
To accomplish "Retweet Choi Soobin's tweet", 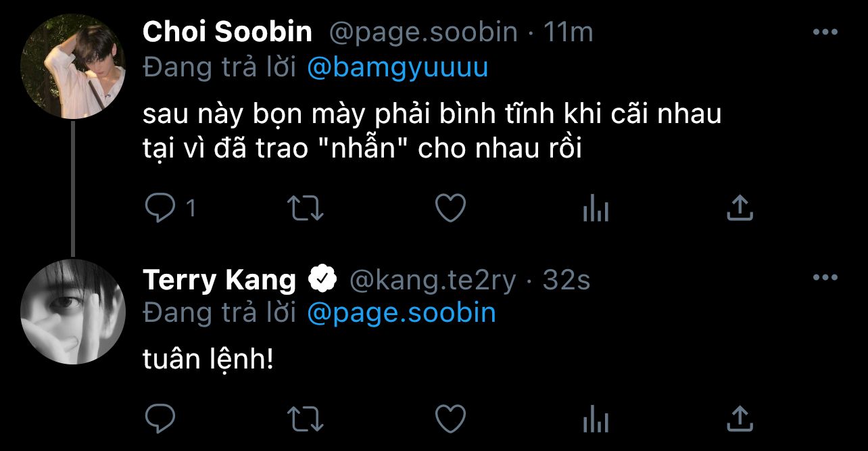I will [x=306, y=208].
